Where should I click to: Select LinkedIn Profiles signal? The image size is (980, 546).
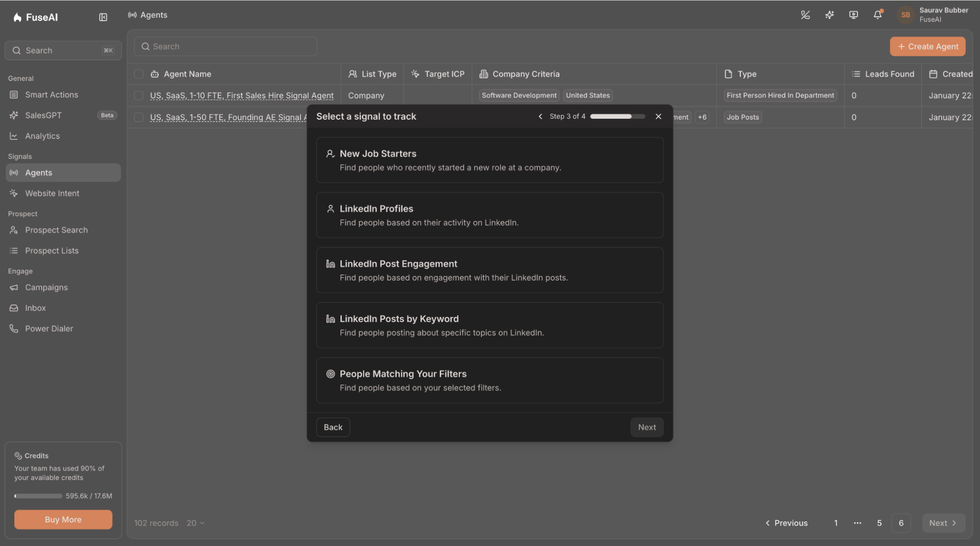click(490, 215)
